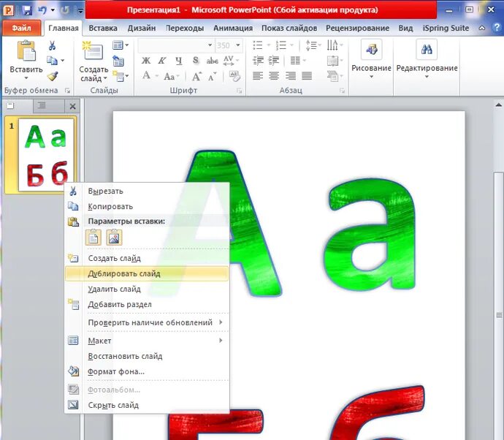Viewport: 504px width, 440px height.
Task: Click the increase indent level icon
Action: (273, 61)
